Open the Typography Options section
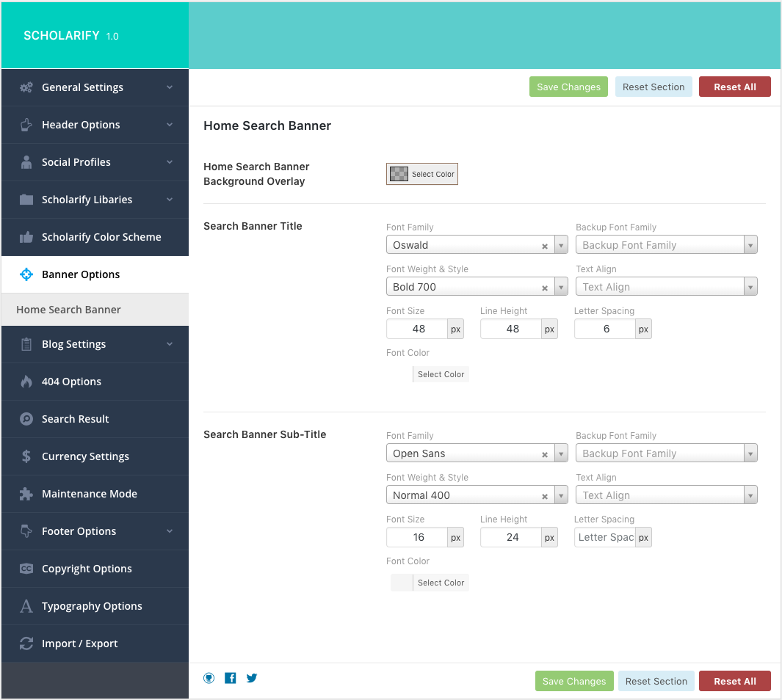The image size is (782, 700). coord(92,606)
